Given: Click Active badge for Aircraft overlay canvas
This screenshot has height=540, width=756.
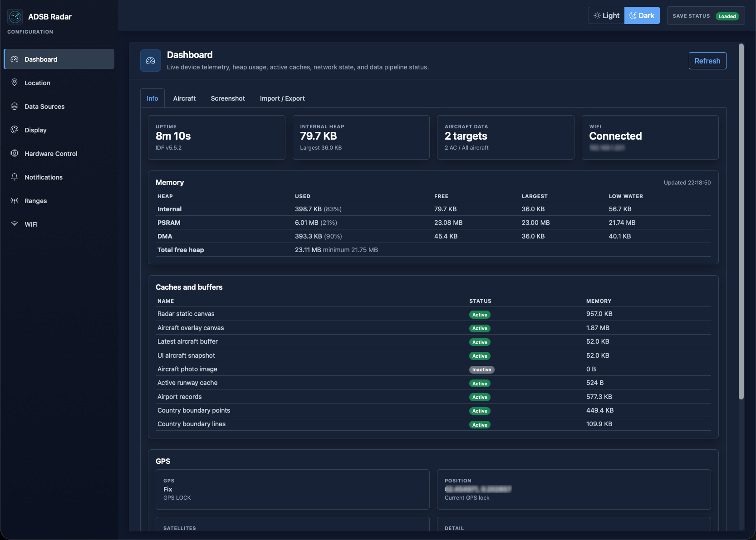Looking at the screenshot, I should 480,328.
